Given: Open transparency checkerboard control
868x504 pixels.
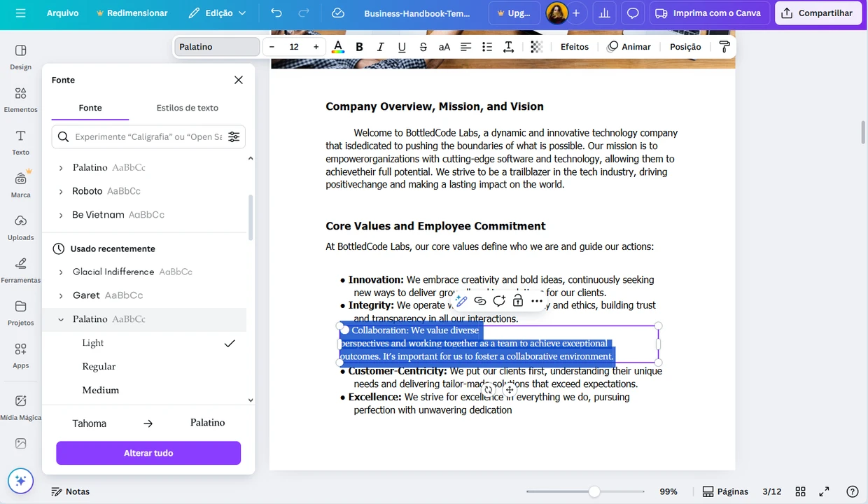Looking at the screenshot, I should (x=537, y=47).
